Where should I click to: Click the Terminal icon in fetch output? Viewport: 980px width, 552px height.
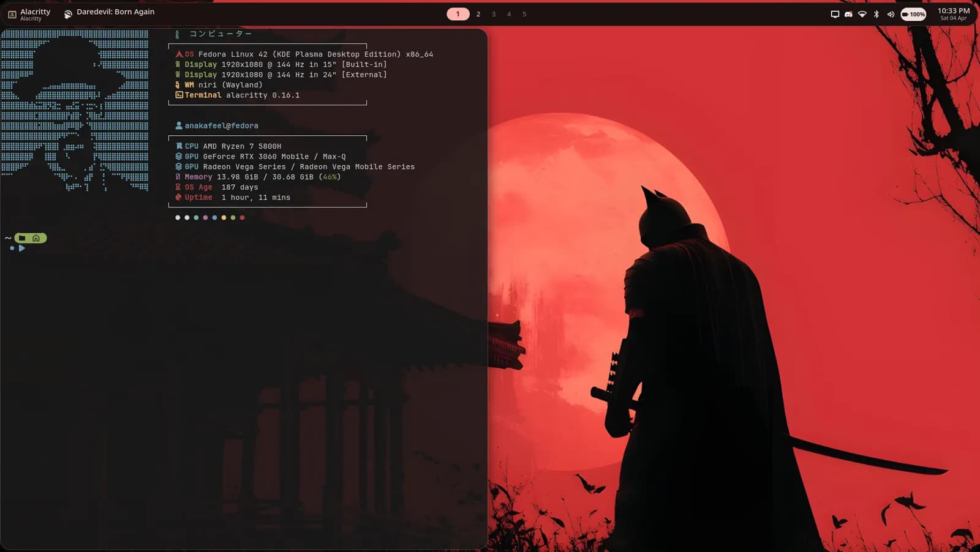coord(179,95)
